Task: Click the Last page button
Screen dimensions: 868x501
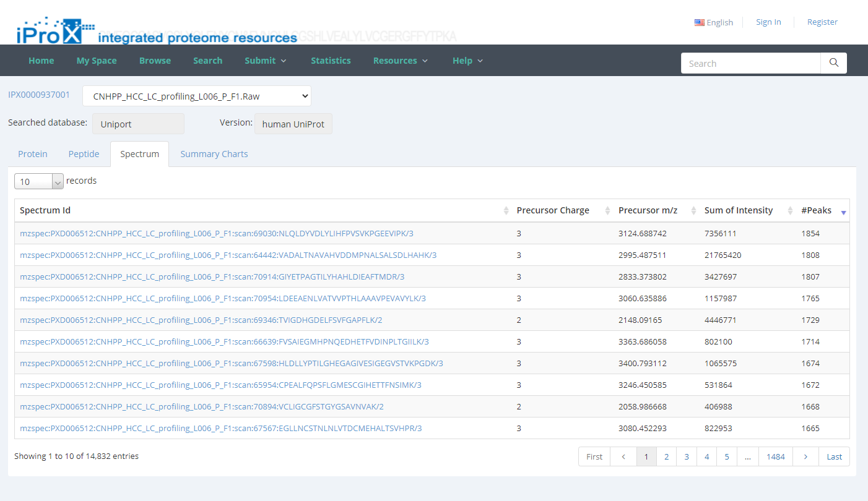Action: [834, 456]
